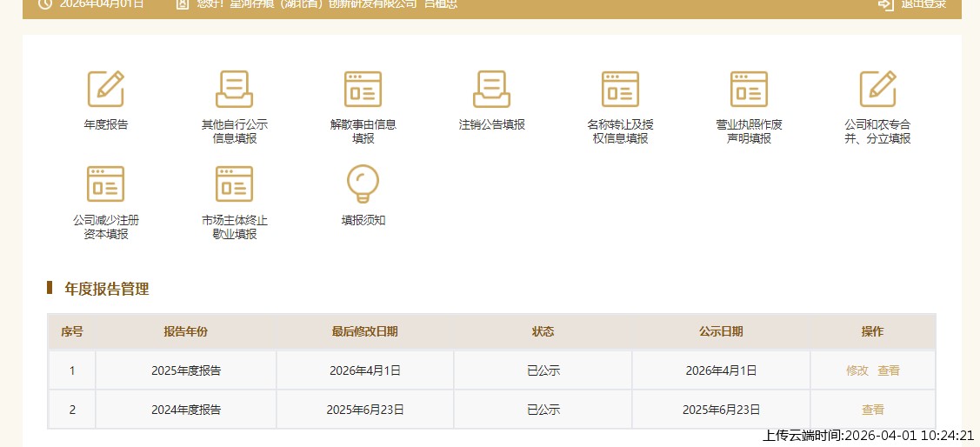Open 注销公告填报 tray icon
Image resolution: width=980 pixels, height=447 pixels.
pos(492,89)
